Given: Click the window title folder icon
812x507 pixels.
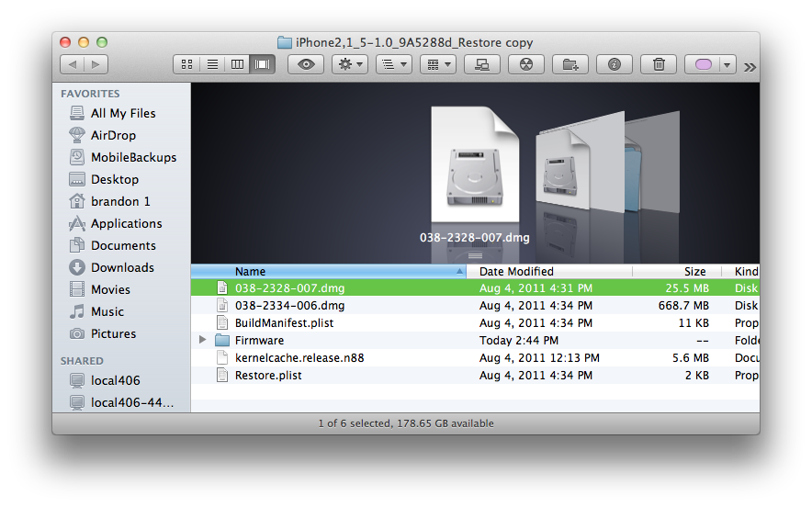Looking at the screenshot, I should tap(285, 42).
